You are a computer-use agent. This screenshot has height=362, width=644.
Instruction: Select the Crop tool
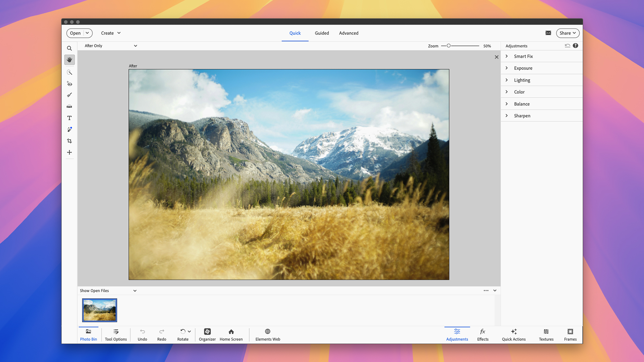(x=69, y=141)
